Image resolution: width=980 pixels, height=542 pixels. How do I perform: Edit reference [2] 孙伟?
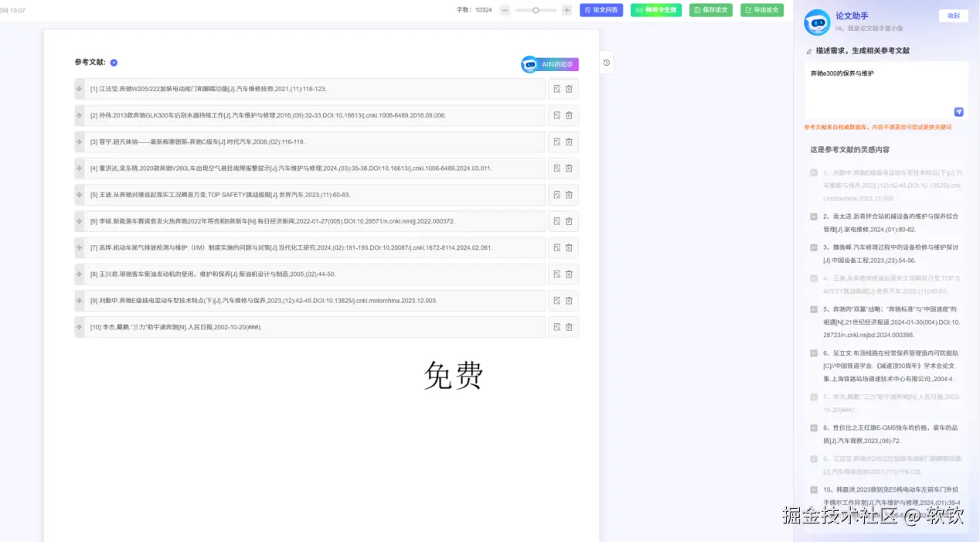[556, 115]
